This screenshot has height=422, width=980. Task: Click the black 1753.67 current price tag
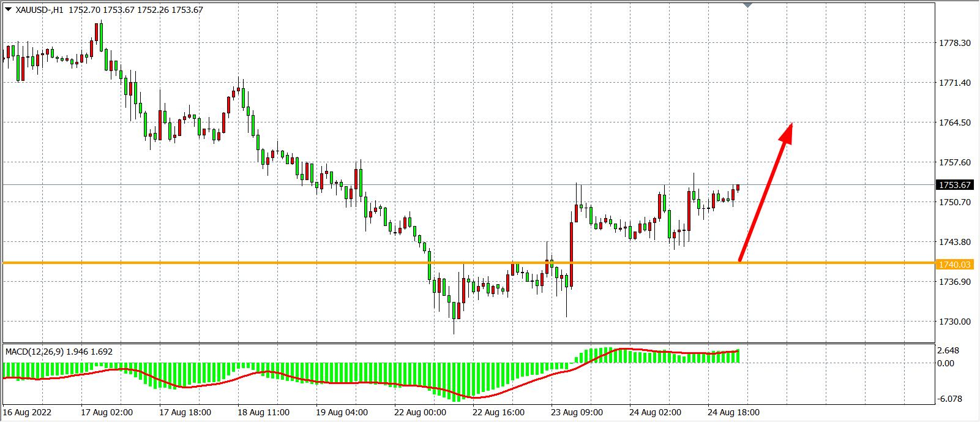point(954,185)
